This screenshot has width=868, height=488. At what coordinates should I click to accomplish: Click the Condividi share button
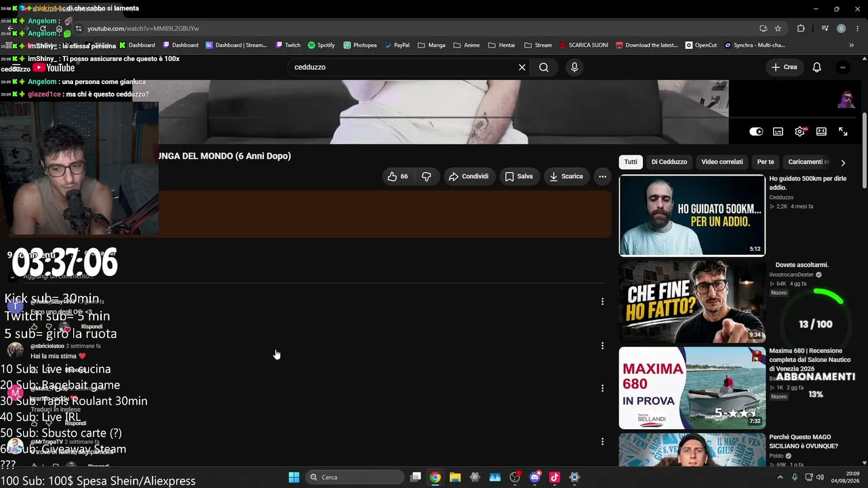469,176
